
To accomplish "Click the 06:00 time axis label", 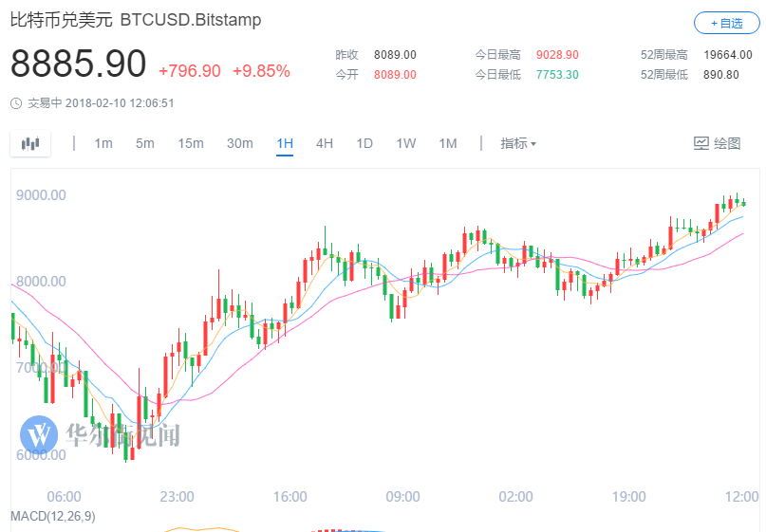I will click(x=64, y=497).
